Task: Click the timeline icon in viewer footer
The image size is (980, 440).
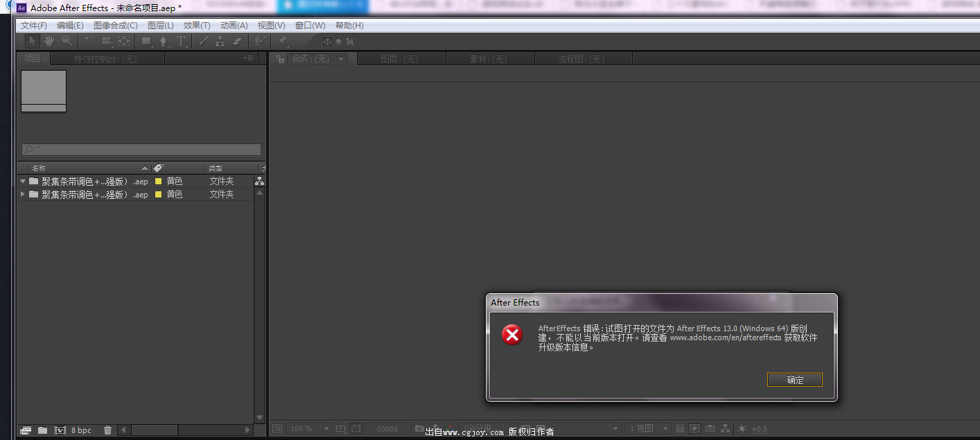Action: [710, 428]
